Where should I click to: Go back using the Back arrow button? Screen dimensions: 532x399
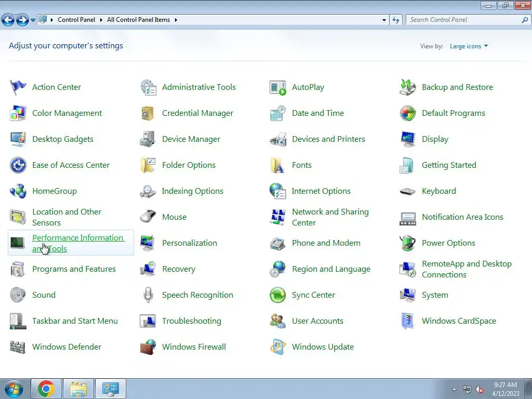click(8, 20)
